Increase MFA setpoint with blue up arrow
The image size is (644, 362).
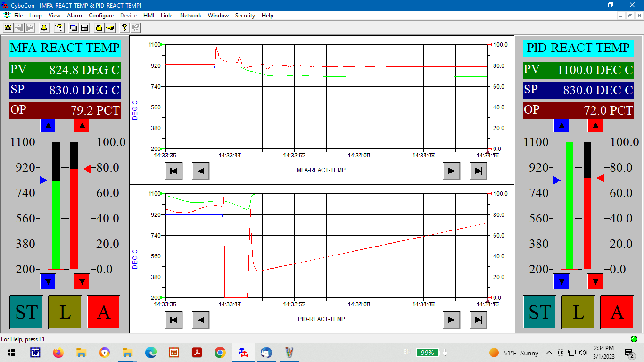coord(48,126)
